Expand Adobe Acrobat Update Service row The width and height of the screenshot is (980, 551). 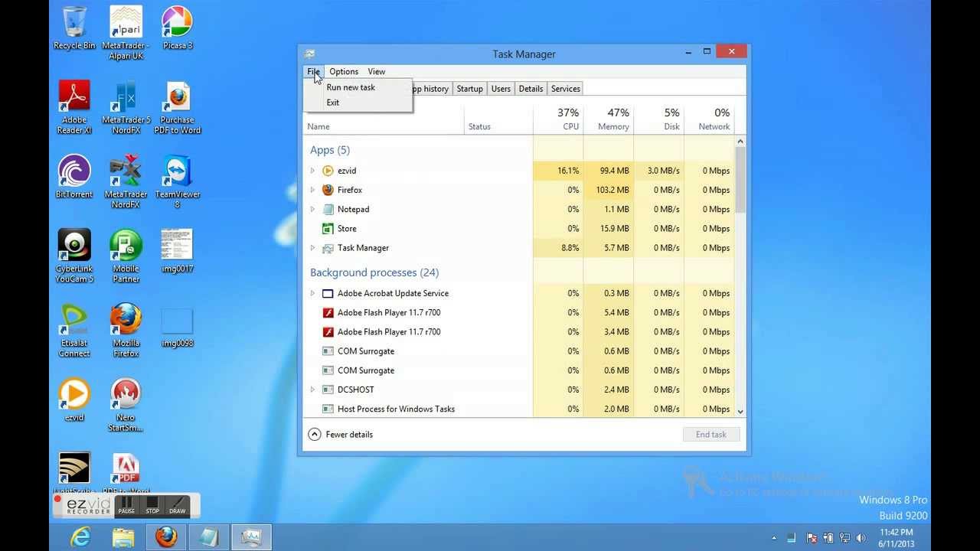coord(312,293)
